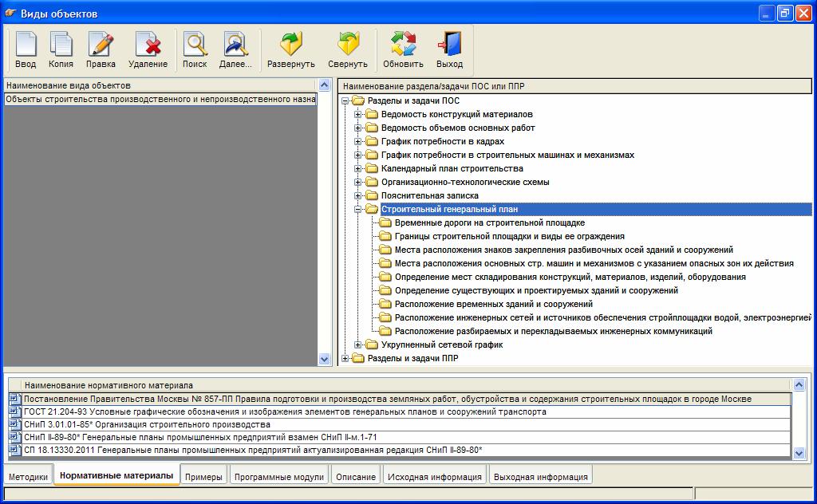Screen dimensions: 817x504
Task: Select СНиП 3.01.01-85* normative material row
Action: pos(400,424)
